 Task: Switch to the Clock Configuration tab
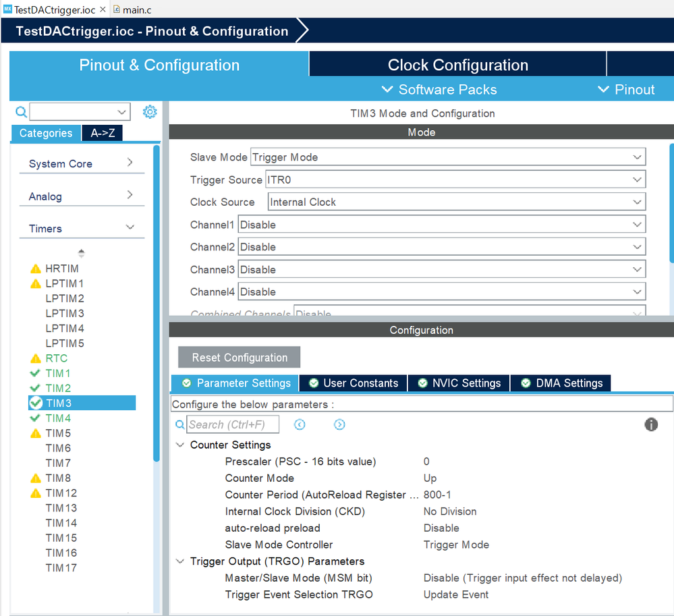coord(458,65)
